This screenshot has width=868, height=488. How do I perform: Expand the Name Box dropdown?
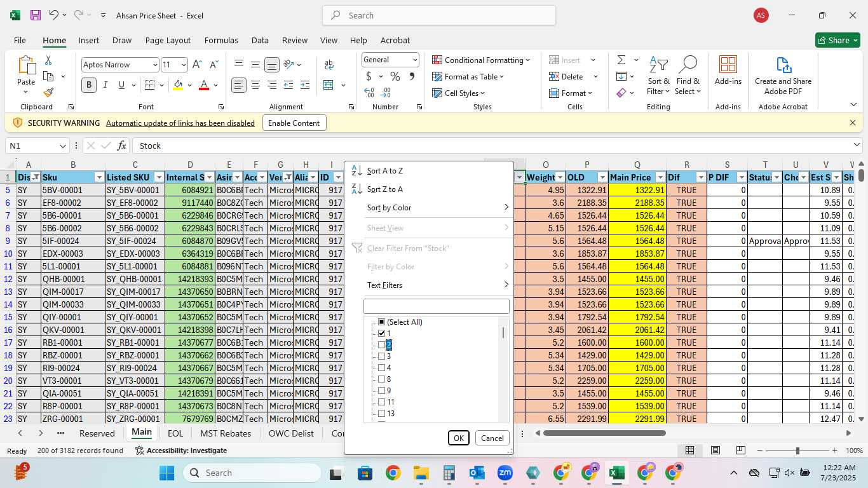[x=62, y=146]
